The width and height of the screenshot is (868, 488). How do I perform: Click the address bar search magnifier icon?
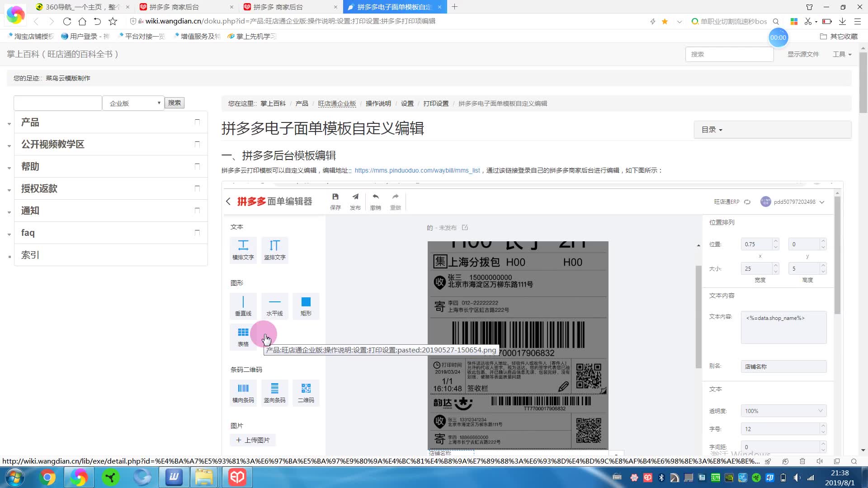pos(776,21)
